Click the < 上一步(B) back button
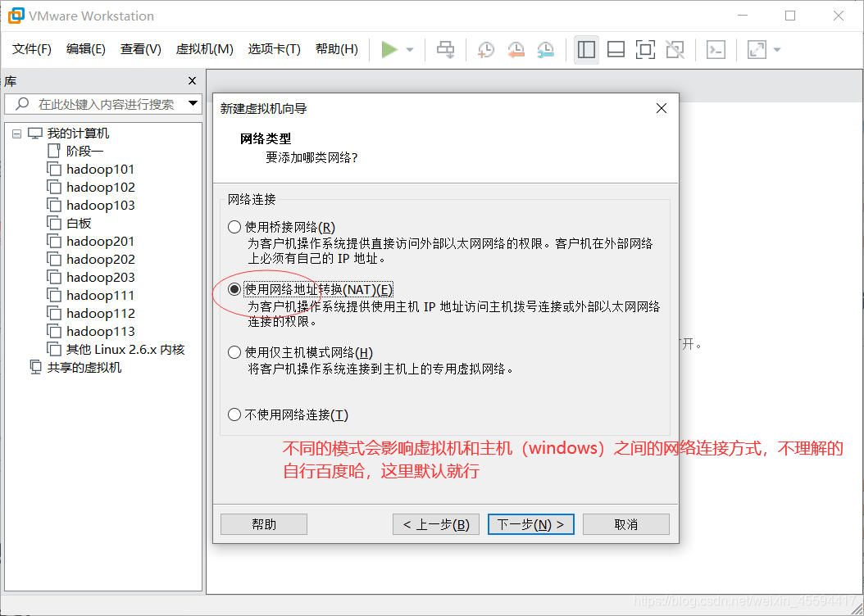 tap(436, 524)
